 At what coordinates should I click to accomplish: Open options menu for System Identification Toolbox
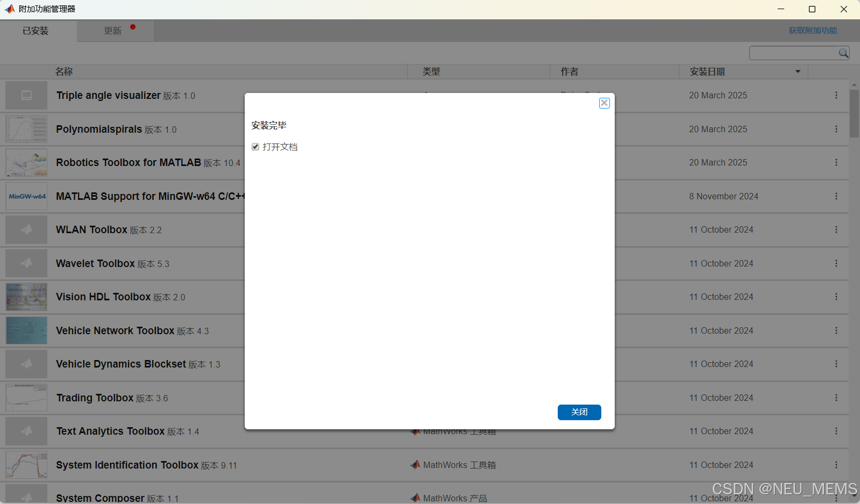tap(836, 465)
